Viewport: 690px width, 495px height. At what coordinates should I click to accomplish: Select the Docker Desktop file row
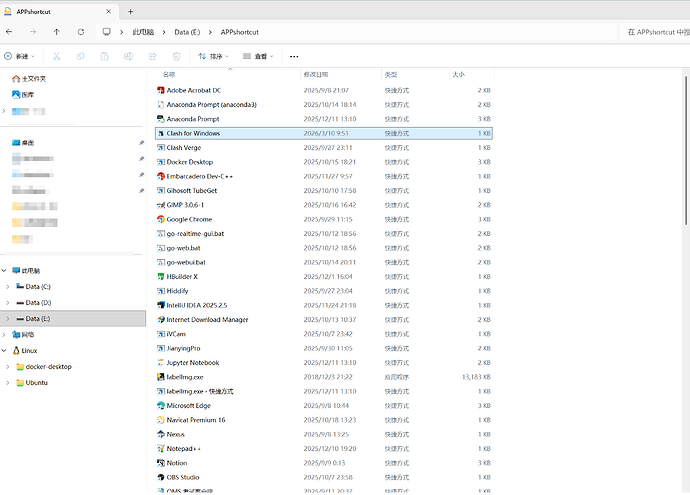[x=324, y=162]
